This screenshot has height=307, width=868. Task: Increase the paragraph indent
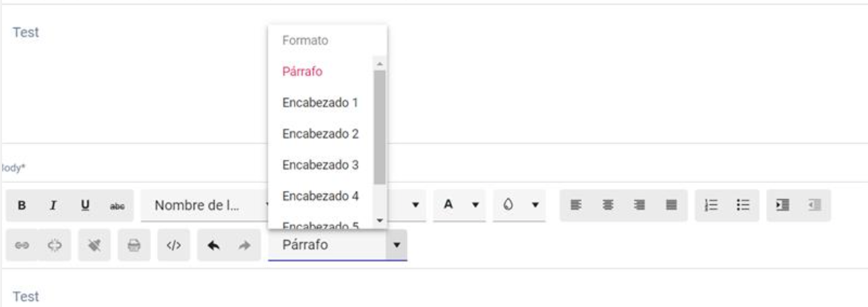click(784, 204)
